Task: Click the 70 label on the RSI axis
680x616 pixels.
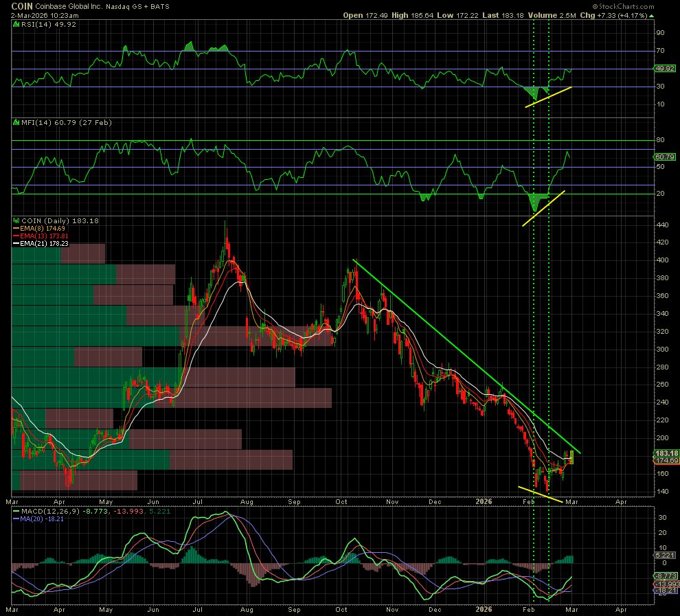Action: (660, 51)
